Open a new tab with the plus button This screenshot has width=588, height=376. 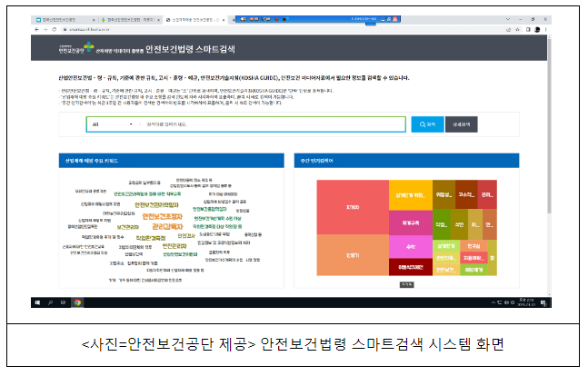(234, 19)
